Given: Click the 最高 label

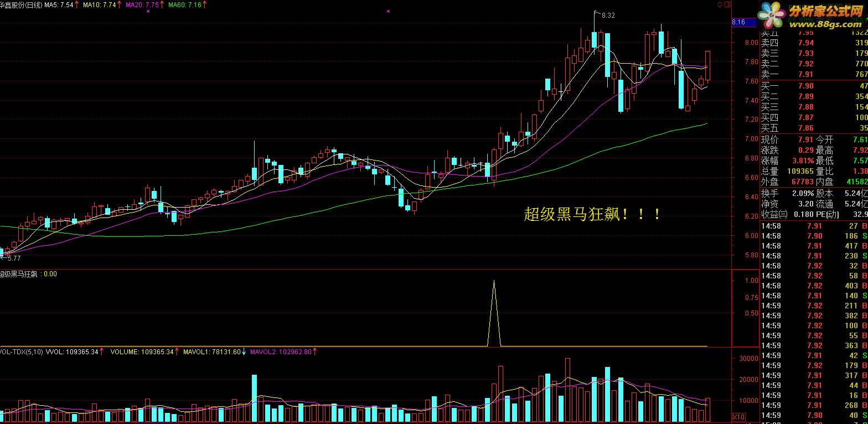Looking at the screenshot, I should pos(825,150).
